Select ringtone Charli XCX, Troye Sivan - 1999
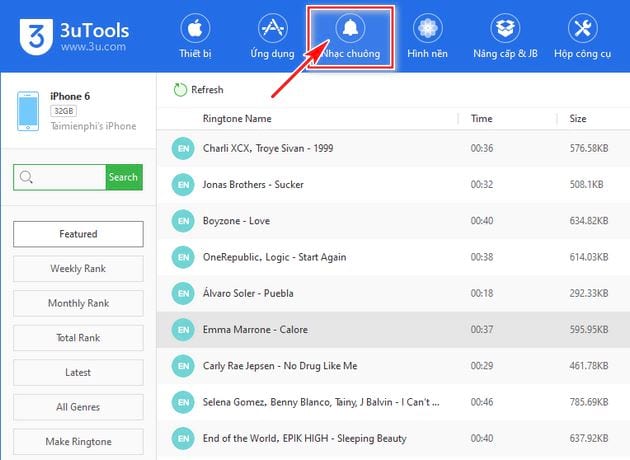 coord(393,148)
